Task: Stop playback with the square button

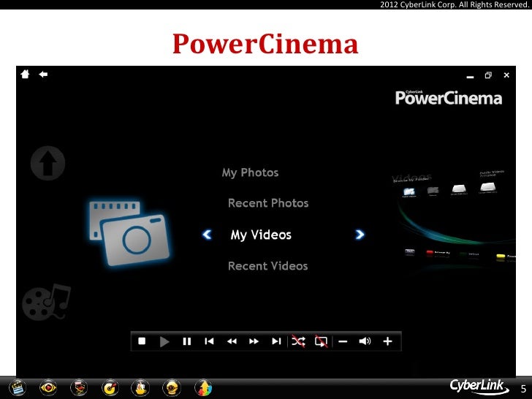Action: coord(142,341)
